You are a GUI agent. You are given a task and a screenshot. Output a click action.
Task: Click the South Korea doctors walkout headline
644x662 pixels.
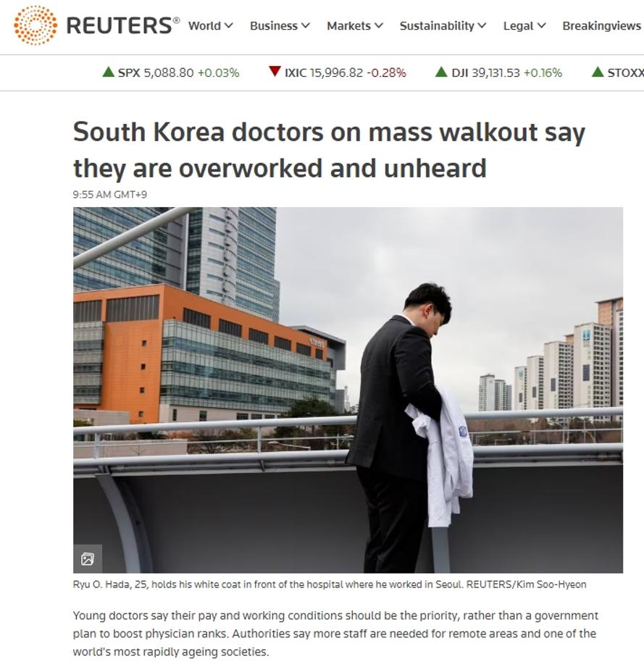pyautogui.click(x=329, y=150)
